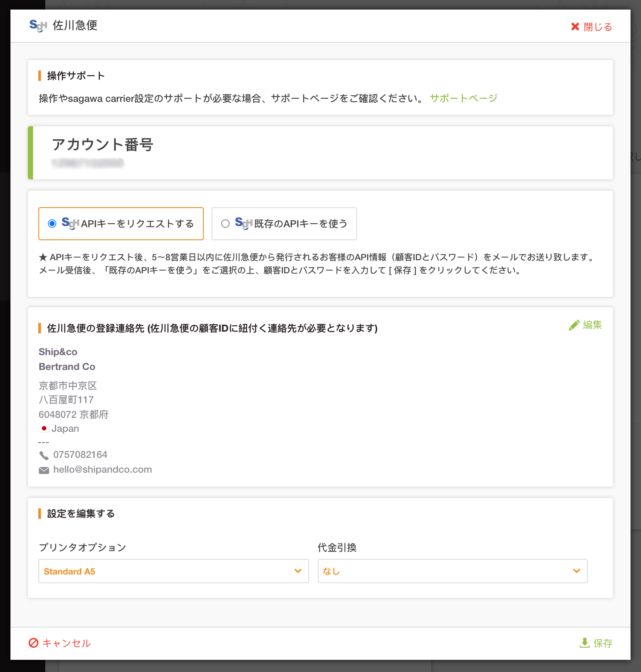Screen dimensions: 641x672
Task: Click the 設定を編集する section heading
Action: (x=81, y=514)
